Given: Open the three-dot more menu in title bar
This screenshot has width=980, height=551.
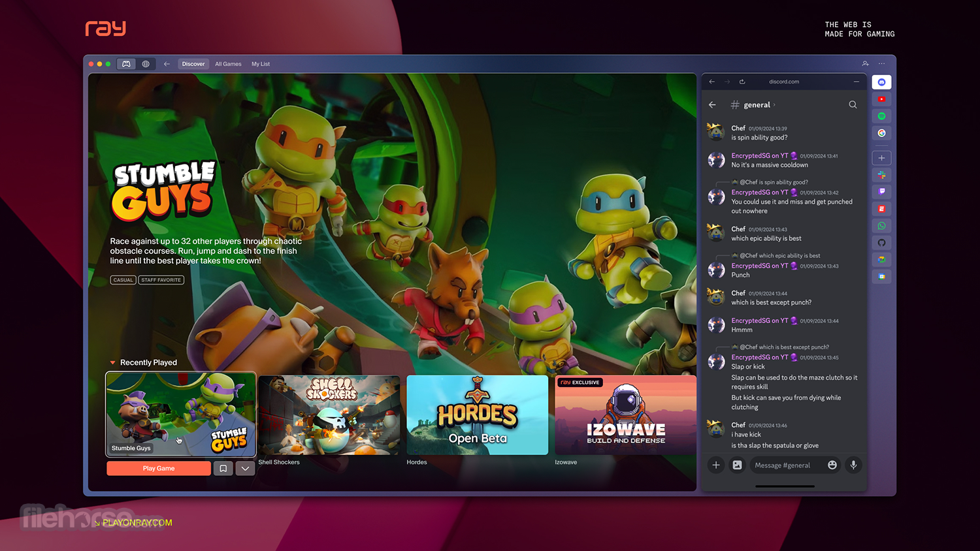Looking at the screenshot, I should 882,64.
